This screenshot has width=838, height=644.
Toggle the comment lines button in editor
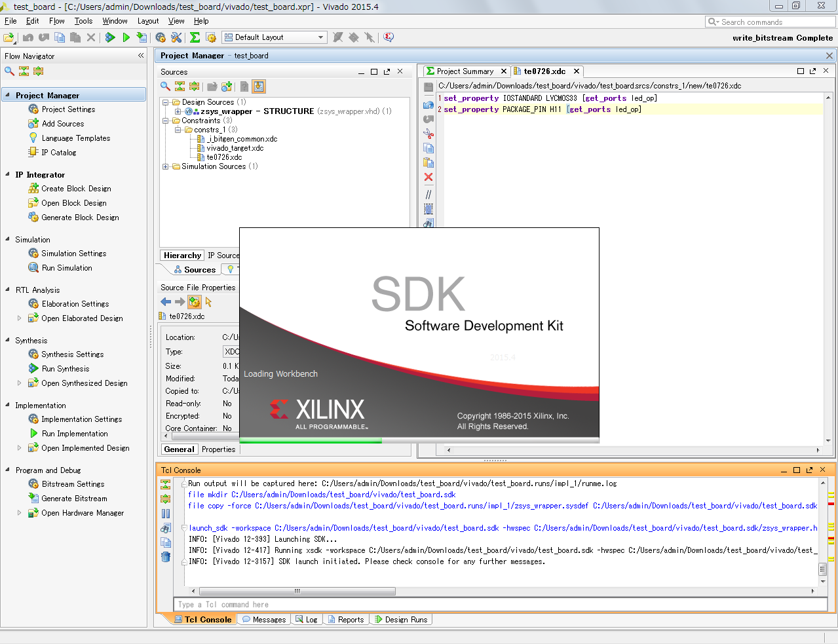point(429,195)
